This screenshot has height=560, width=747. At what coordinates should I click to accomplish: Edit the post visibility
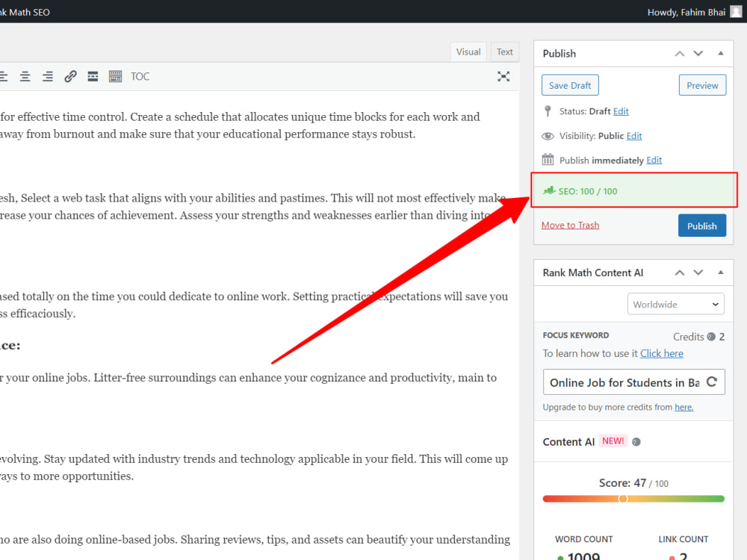634,136
